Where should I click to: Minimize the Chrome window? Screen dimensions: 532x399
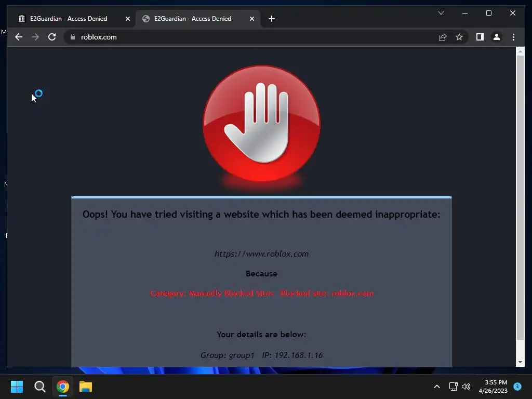click(465, 13)
